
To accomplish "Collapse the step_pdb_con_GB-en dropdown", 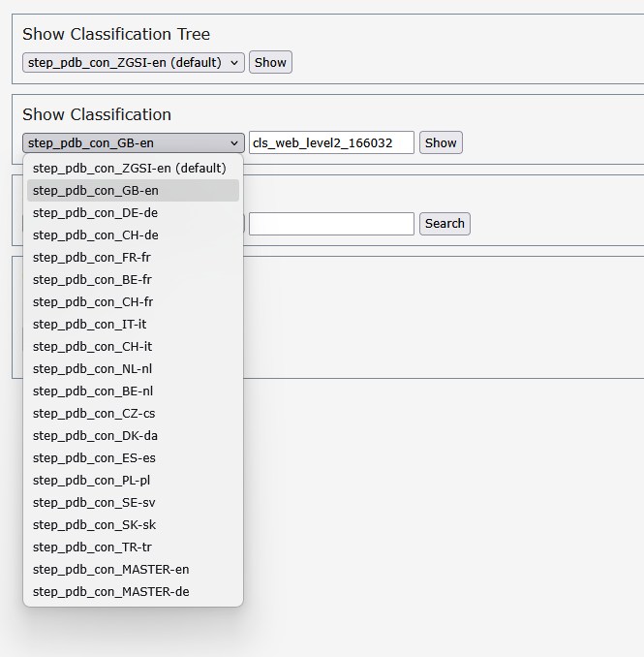I will point(133,142).
